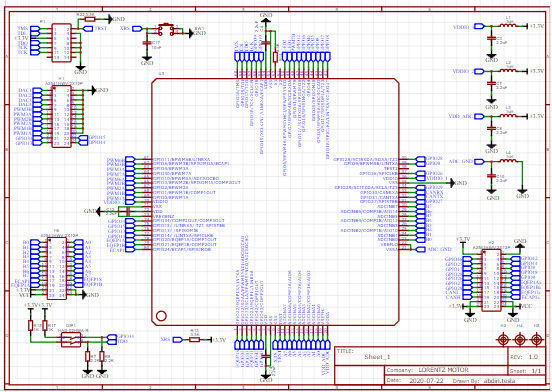Image resolution: width=552 pixels, height=392 pixels.
Task: Select capacitor C17 below the XRS net
Action: [145, 43]
